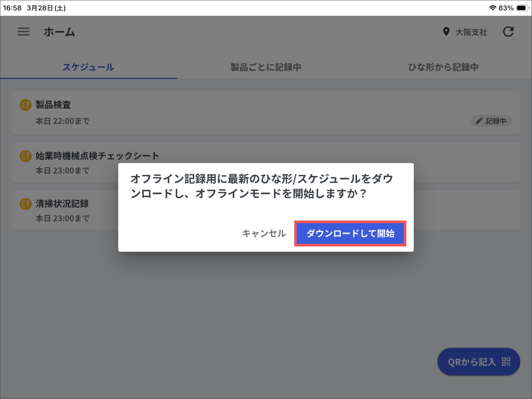Open the hamburger menu
Screen dimensions: 532x399
[24, 32]
